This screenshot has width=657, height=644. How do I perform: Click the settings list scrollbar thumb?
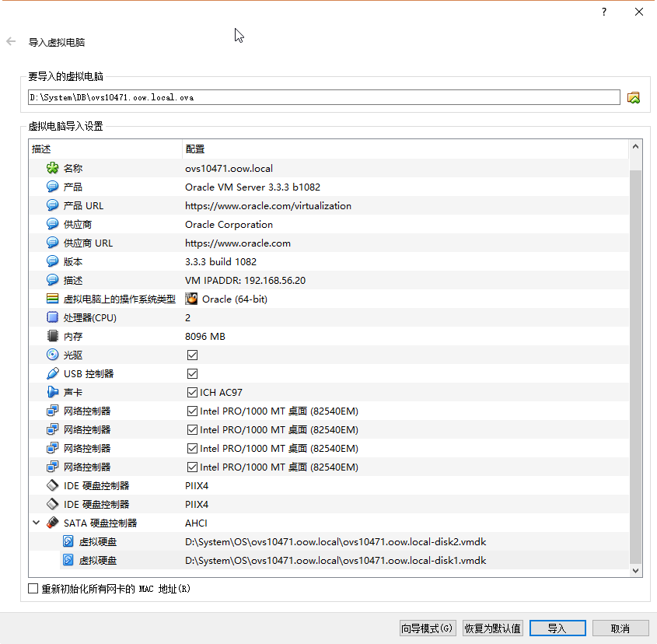636,367
